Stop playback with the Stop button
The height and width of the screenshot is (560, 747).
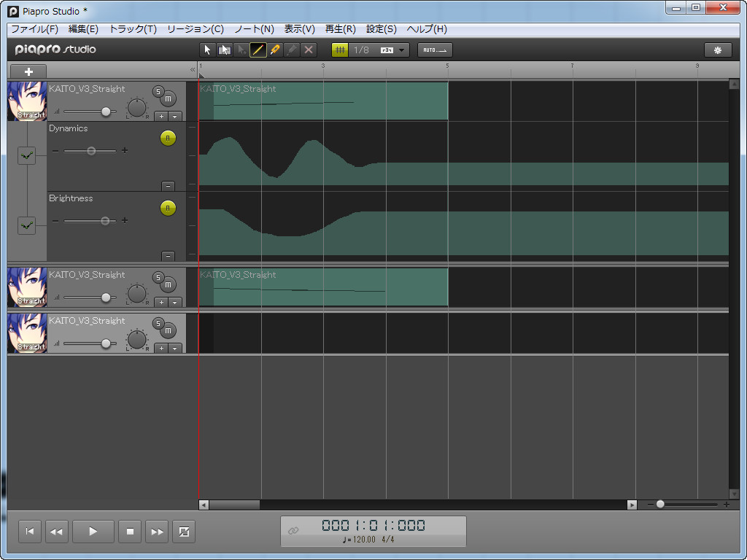130,532
